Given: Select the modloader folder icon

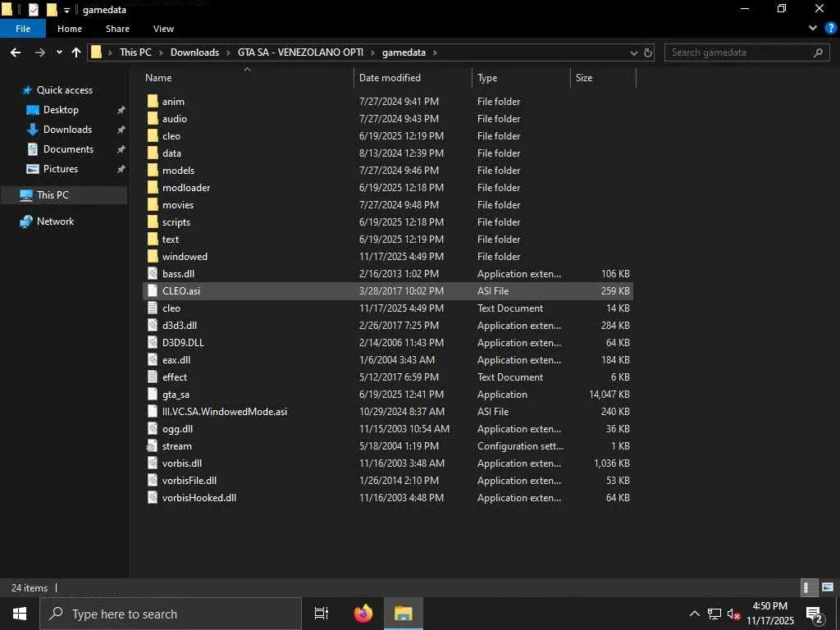Looking at the screenshot, I should click(153, 188).
